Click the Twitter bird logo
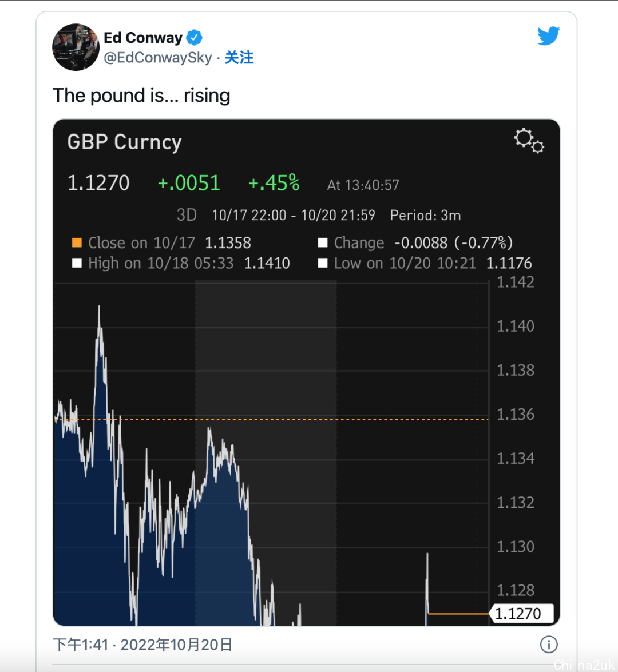Image resolution: width=618 pixels, height=672 pixels. (549, 35)
